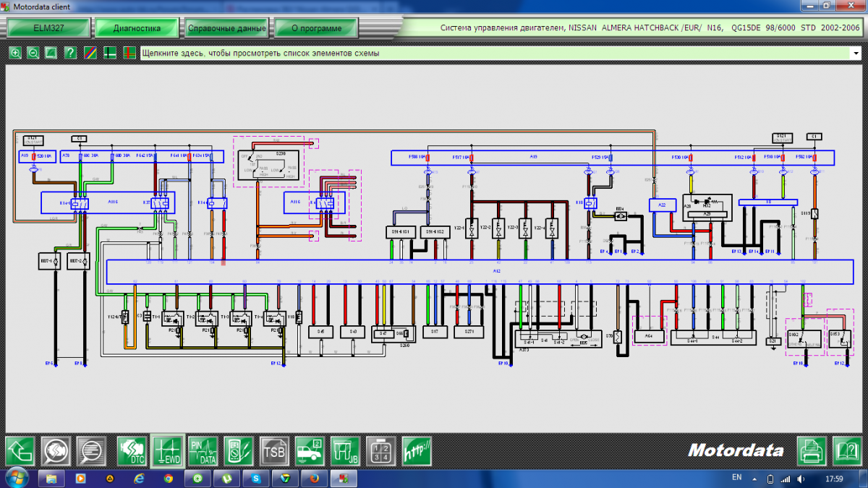This screenshot has width=868, height=488.
Task: Open engine search magnifier icon
Action: click(56, 451)
